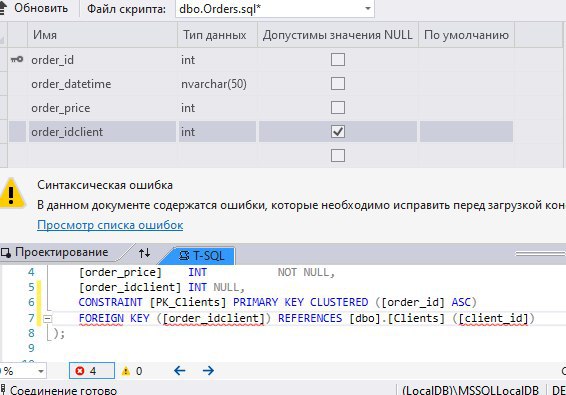Toggle NULL checkbox for order_id

click(338, 60)
